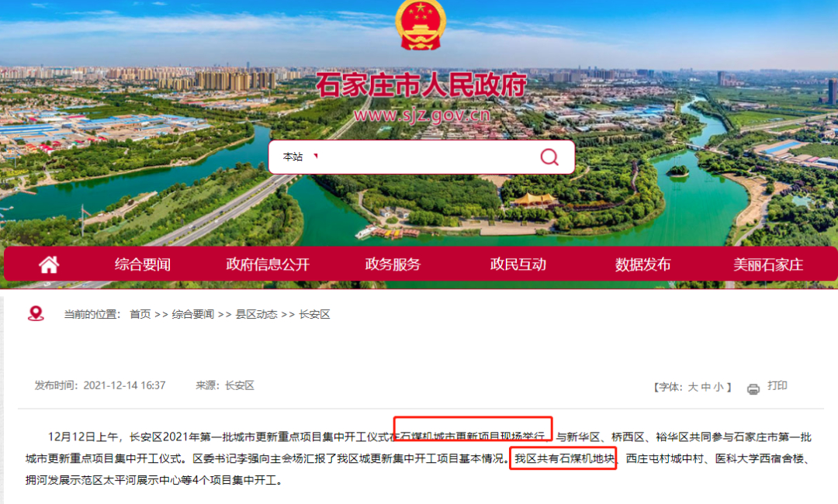Click the red location pin icon
This screenshot has width=838, height=504.
click(36, 313)
